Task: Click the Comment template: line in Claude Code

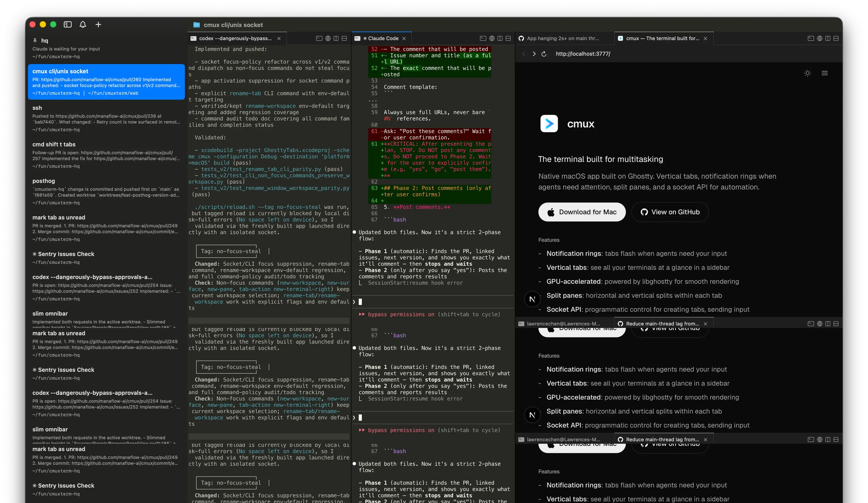Action: click(x=410, y=87)
